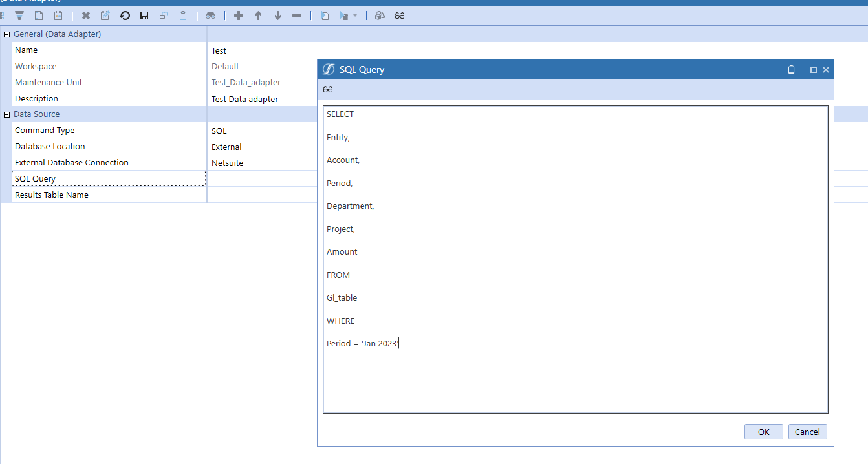The height and width of the screenshot is (464, 868).
Task: Click the Database Location value 'External'
Action: click(226, 147)
